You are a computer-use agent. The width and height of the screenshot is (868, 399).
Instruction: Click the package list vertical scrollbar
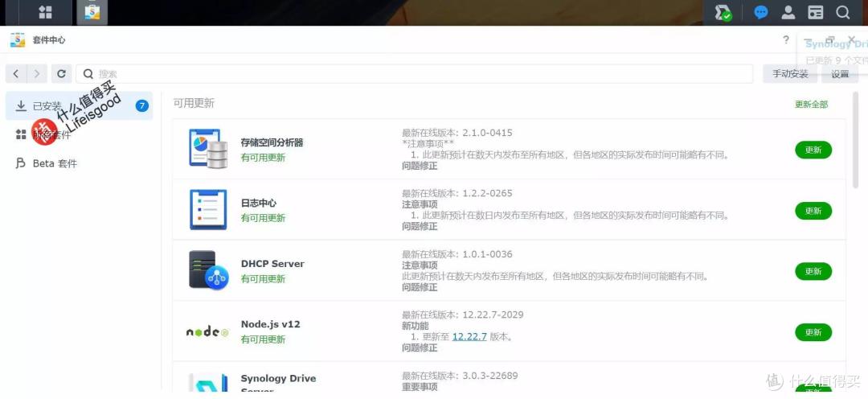(x=857, y=141)
